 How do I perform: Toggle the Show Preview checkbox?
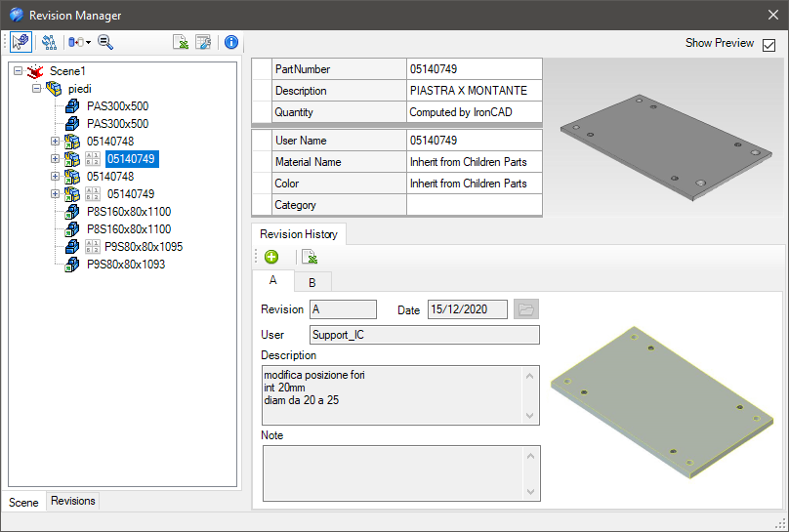coord(769,44)
